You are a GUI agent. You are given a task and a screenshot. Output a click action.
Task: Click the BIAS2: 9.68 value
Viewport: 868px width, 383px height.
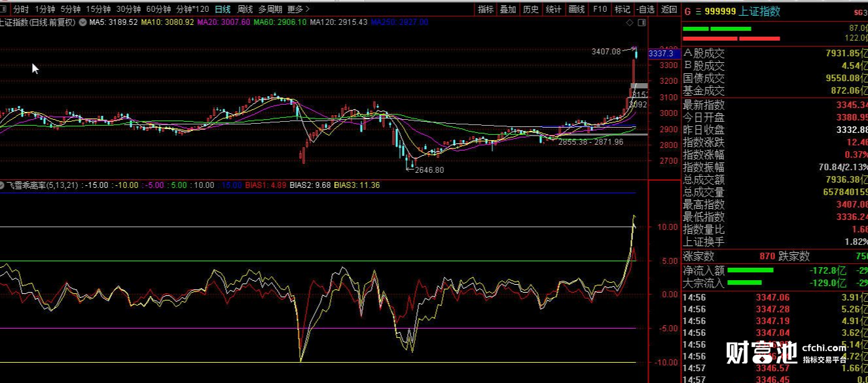point(310,185)
